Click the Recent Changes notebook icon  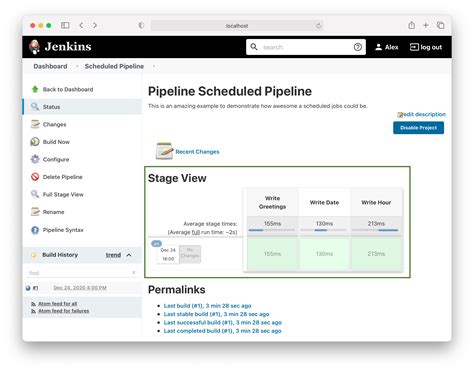(164, 151)
